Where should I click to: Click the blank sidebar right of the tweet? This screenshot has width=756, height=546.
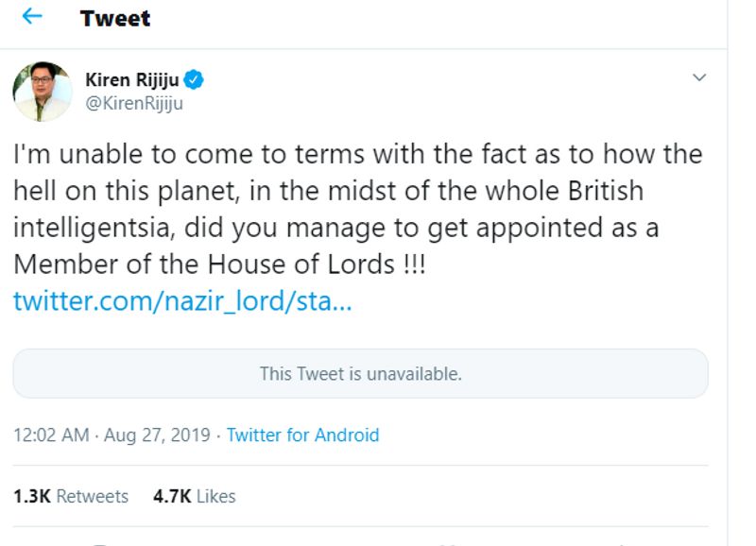coord(742,283)
